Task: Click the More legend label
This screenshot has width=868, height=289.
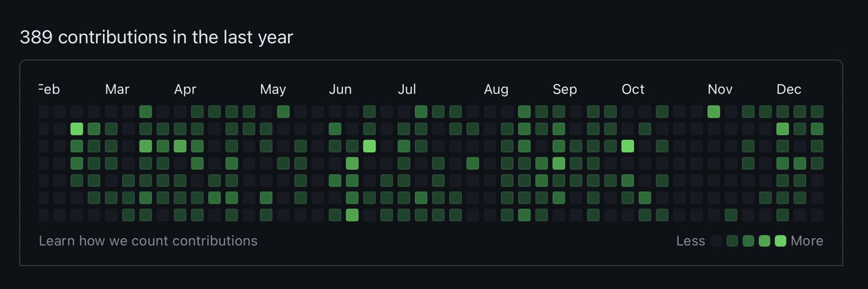Action: click(807, 241)
